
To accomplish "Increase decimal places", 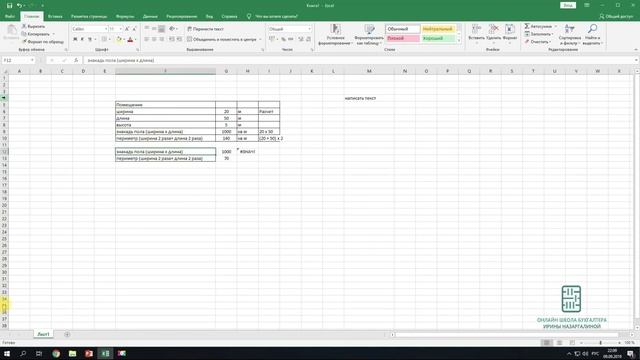I will pos(301,39).
